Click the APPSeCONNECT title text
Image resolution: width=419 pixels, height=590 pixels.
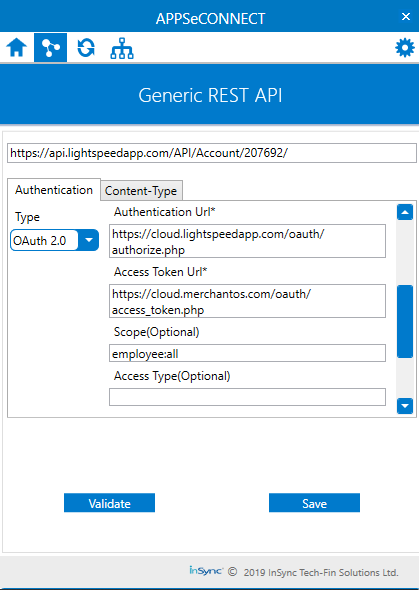click(x=210, y=18)
